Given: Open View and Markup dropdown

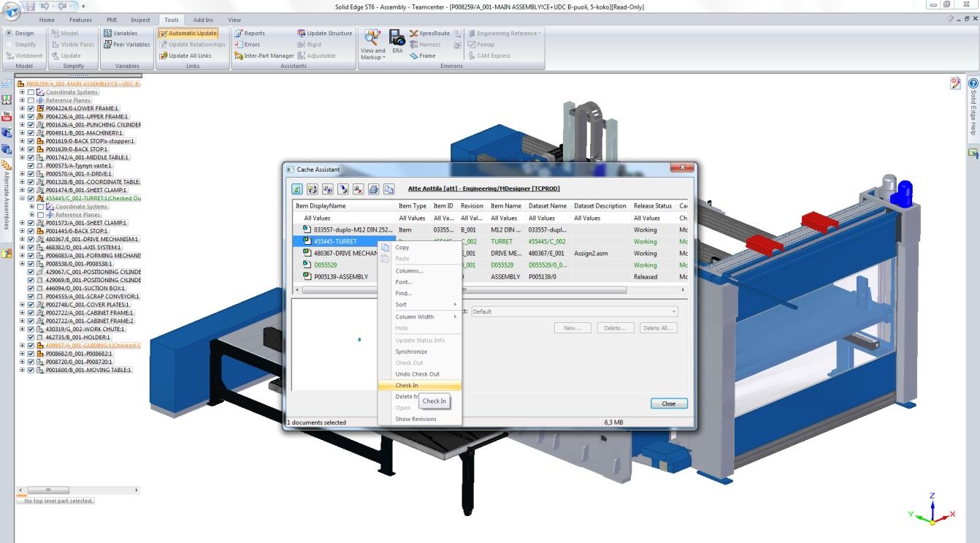Looking at the screenshot, I should coord(372,45).
